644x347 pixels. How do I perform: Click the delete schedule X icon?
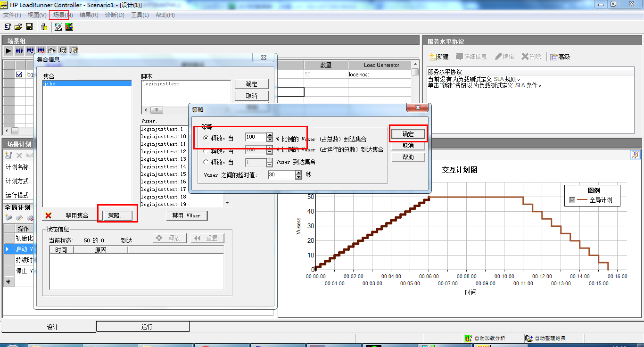tap(19, 155)
